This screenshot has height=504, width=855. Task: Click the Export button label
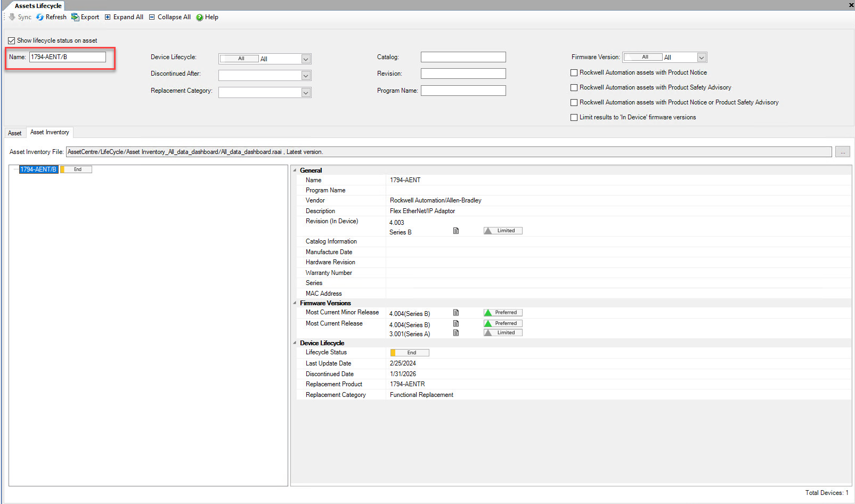(x=90, y=17)
